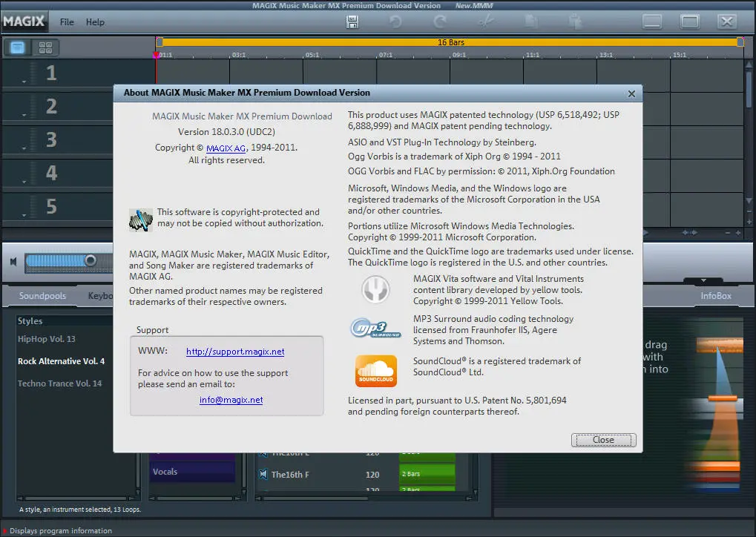Click the minimize window button
Image resolution: width=756 pixels, height=537 pixels.
[652, 22]
